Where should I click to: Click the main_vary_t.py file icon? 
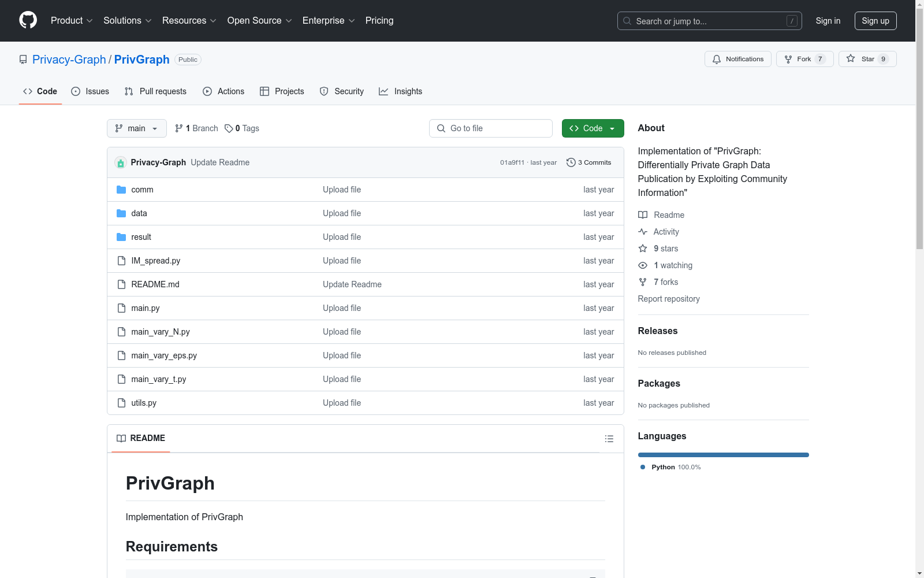coord(121,379)
